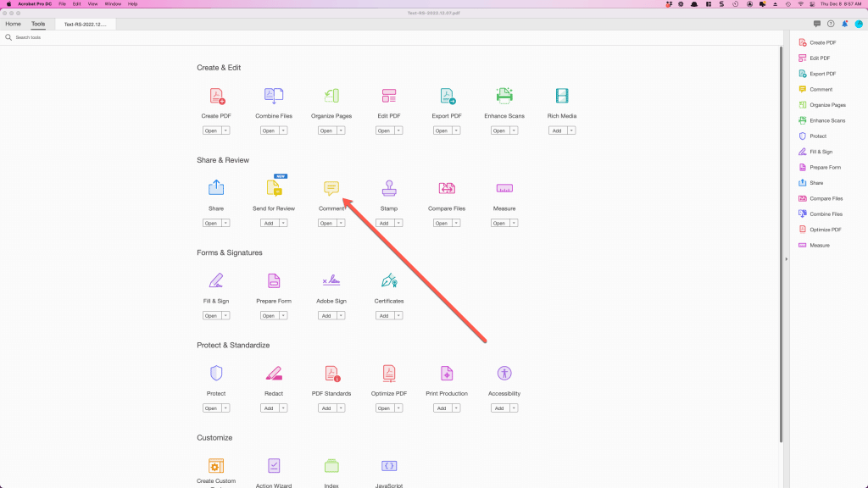
Task: Pick the Redact tool icon
Action: 274,374
